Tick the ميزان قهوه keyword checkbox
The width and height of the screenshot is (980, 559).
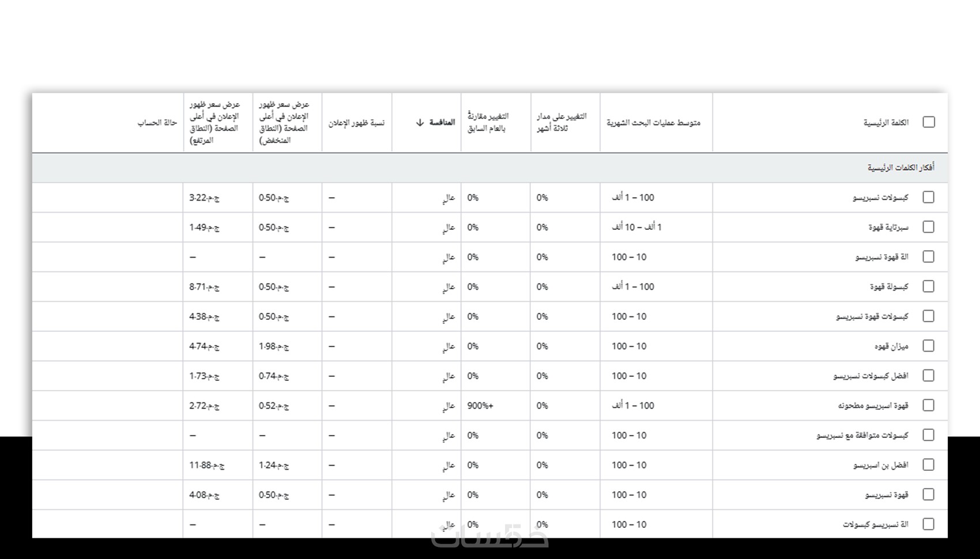tap(928, 346)
